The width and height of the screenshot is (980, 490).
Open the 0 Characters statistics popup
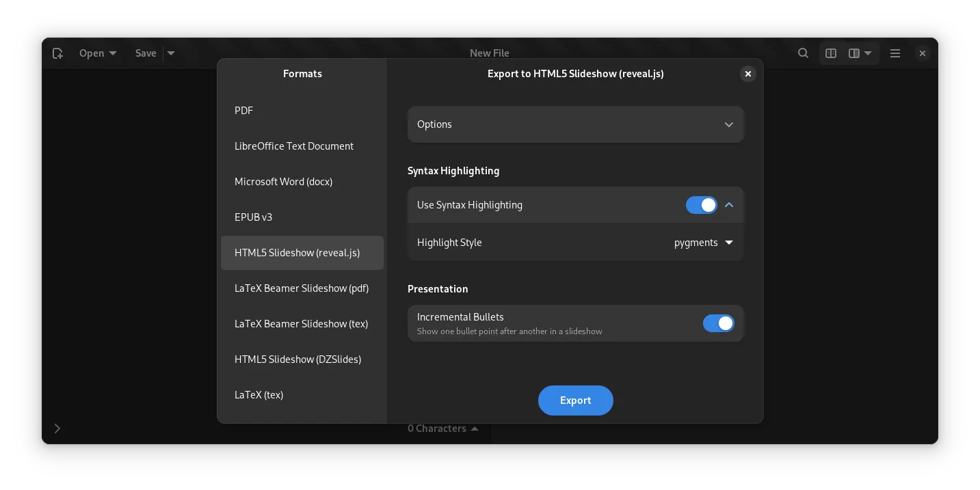pos(442,428)
